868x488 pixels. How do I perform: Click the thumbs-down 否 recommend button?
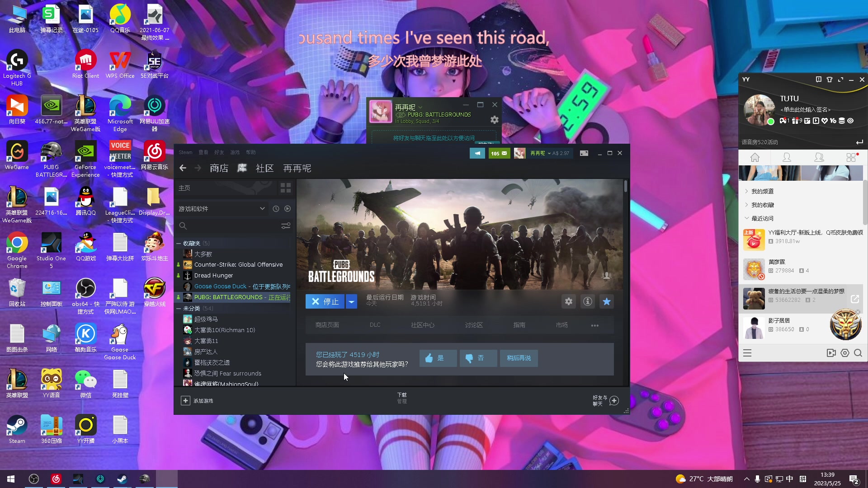[x=478, y=358]
